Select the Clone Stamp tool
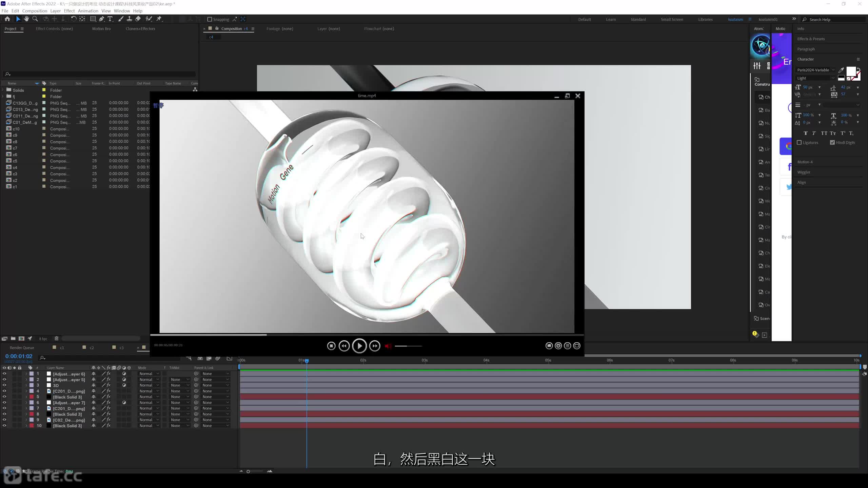 pos(129,19)
